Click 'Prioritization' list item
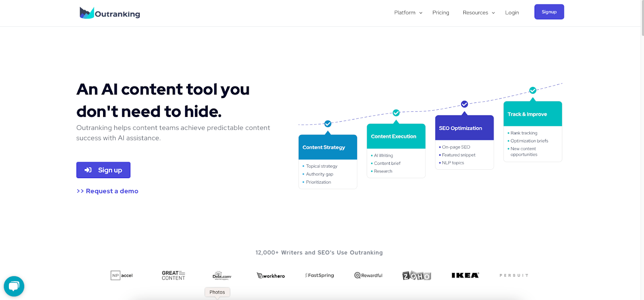This screenshot has width=644, height=300. pos(318,182)
